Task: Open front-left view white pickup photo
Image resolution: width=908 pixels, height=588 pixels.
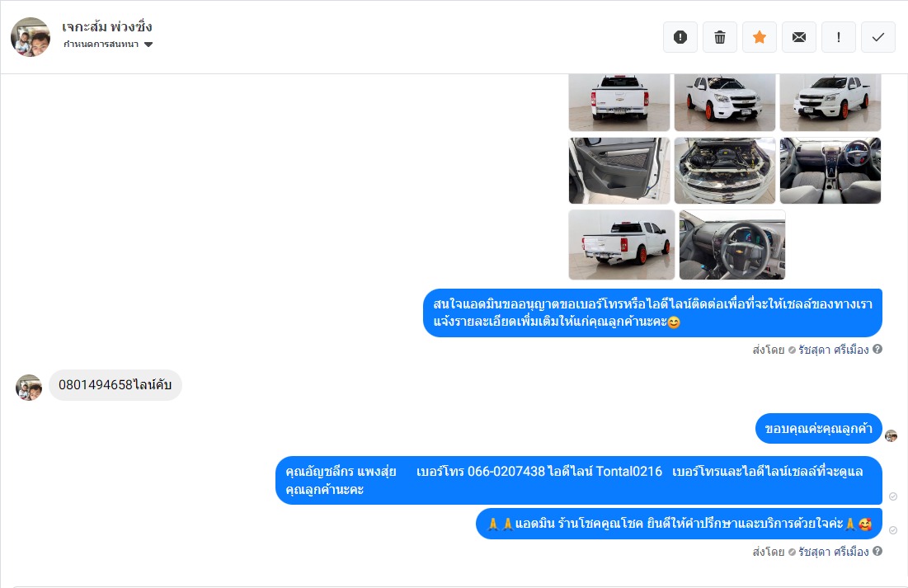Action: pyautogui.click(x=830, y=102)
